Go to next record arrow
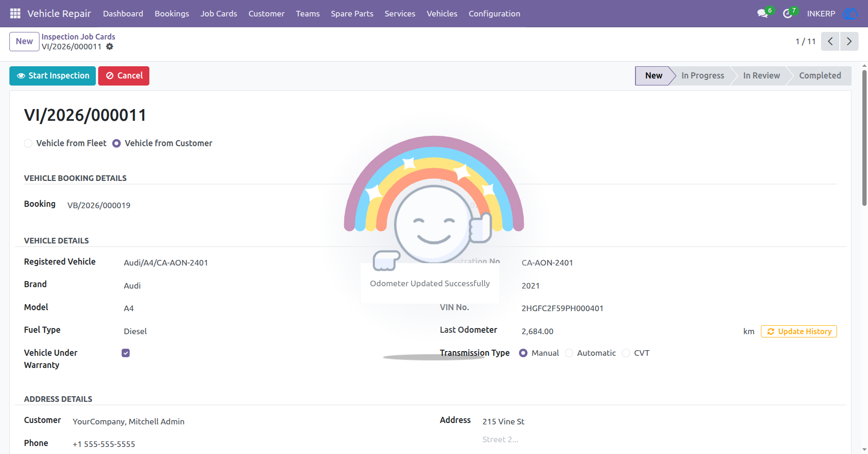 [849, 41]
